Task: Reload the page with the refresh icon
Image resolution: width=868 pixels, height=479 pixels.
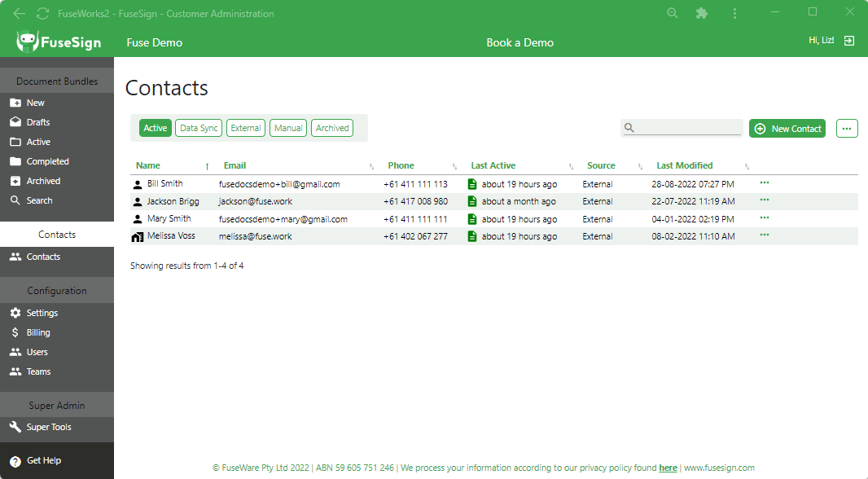Action: [x=42, y=13]
